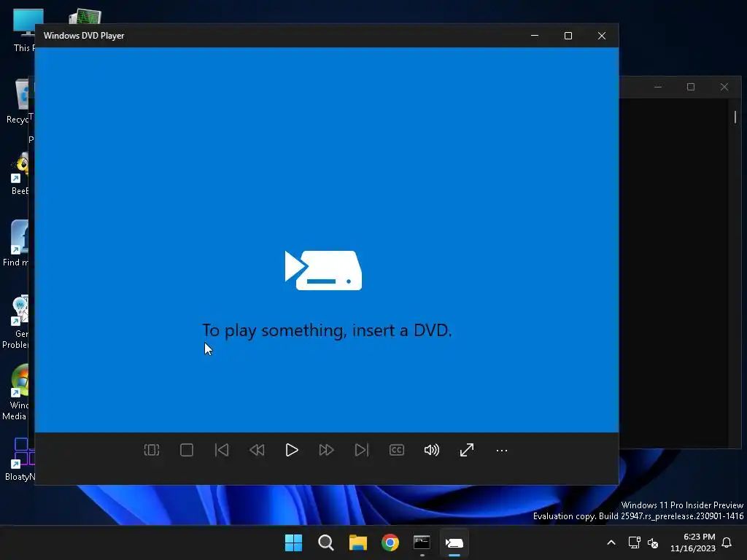Click the background window's scrollbar thumb
The width and height of the screenshot is (747, 560).
735,117
